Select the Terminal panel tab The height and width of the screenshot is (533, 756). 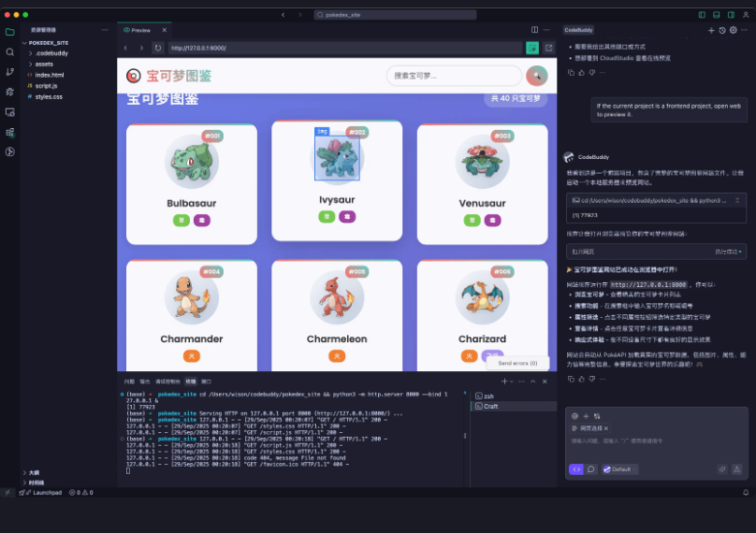(191, 382)
